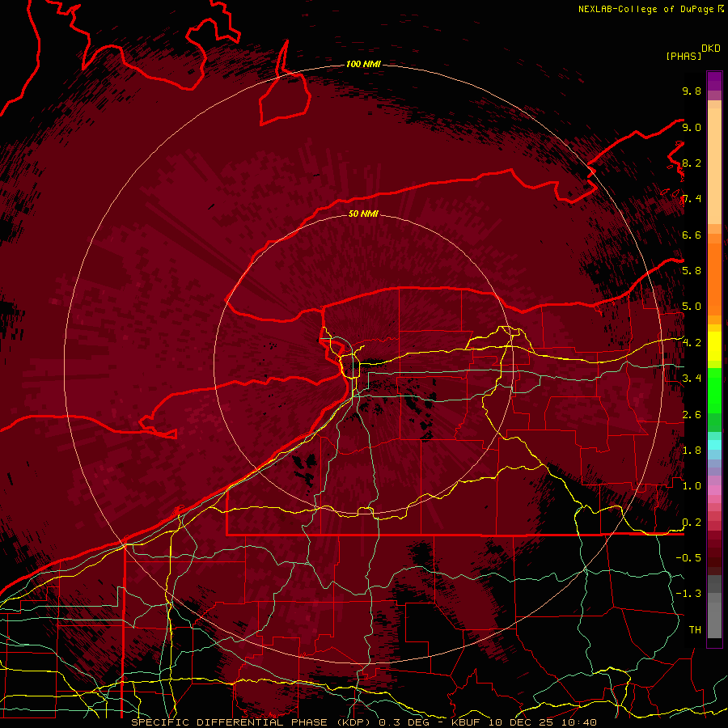This screenshot has height=728, width=728.
Task: Click the NEXLAB-College of DuPage title text
Action: coord(646,9)
